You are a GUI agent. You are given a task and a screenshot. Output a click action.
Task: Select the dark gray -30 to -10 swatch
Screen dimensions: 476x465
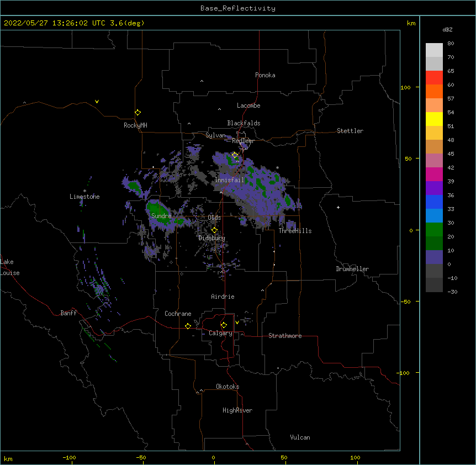[434, 285]
